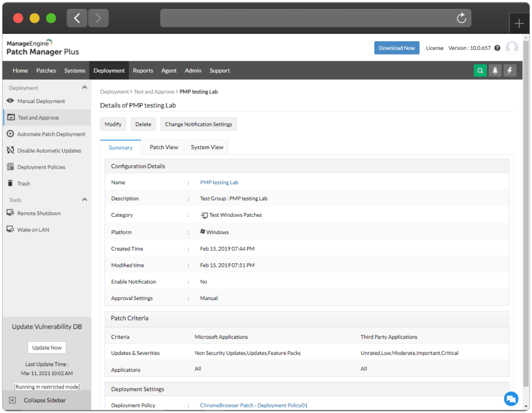Click the Remote Shutdown icon
Image resolution: width=532 pixels, height=413 pixels.
10,213
